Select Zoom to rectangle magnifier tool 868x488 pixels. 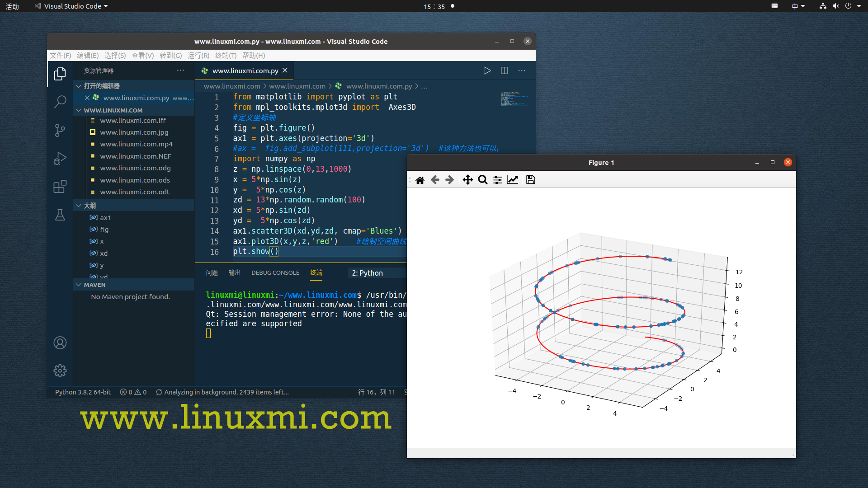pyautogui.click(x=482, y=180)
